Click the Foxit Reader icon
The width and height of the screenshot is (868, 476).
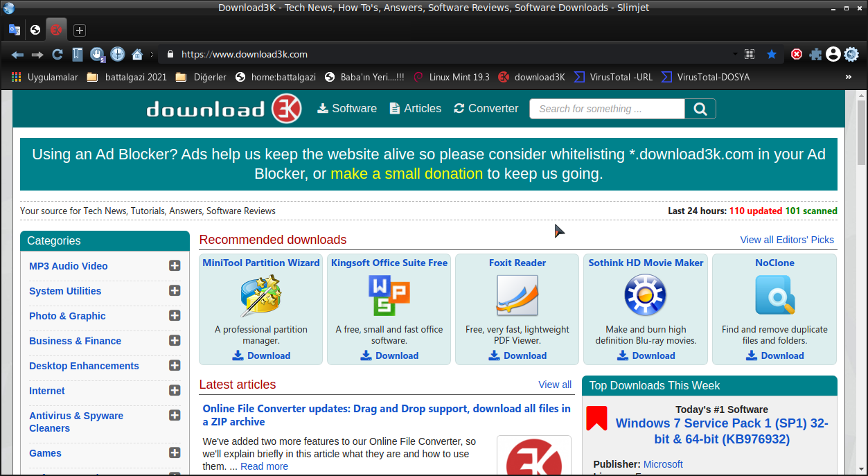tap(517, 296)
